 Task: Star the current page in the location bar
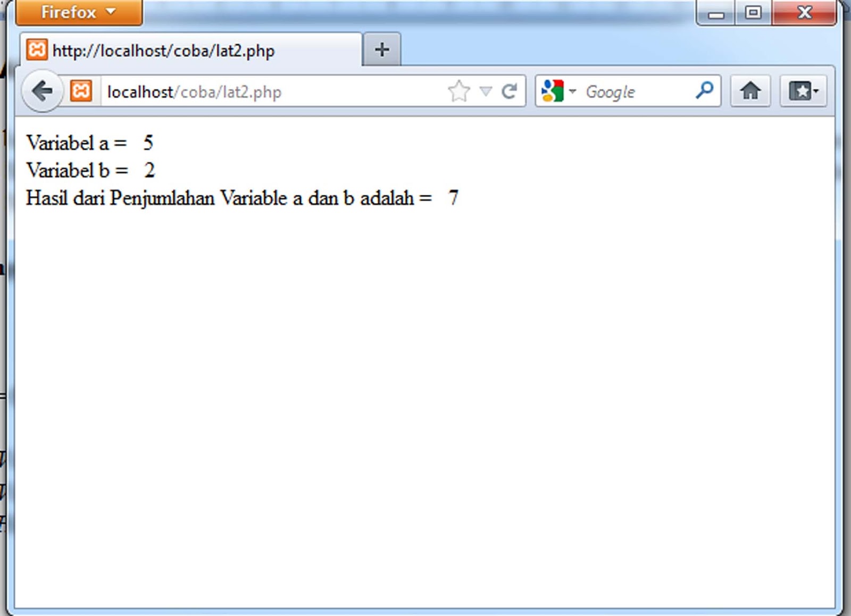(458, 91)
